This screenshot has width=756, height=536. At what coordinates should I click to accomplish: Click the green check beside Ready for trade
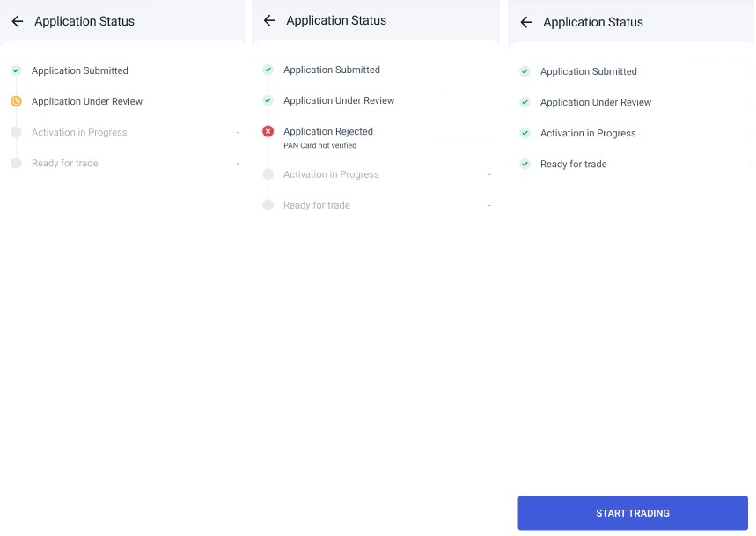525,165
